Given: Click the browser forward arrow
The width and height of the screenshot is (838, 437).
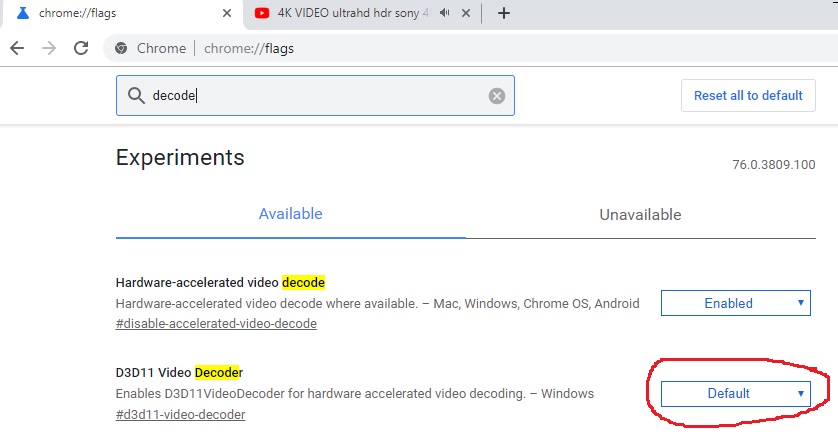Looking at the screenshot, I should click(x=49, y=48).
